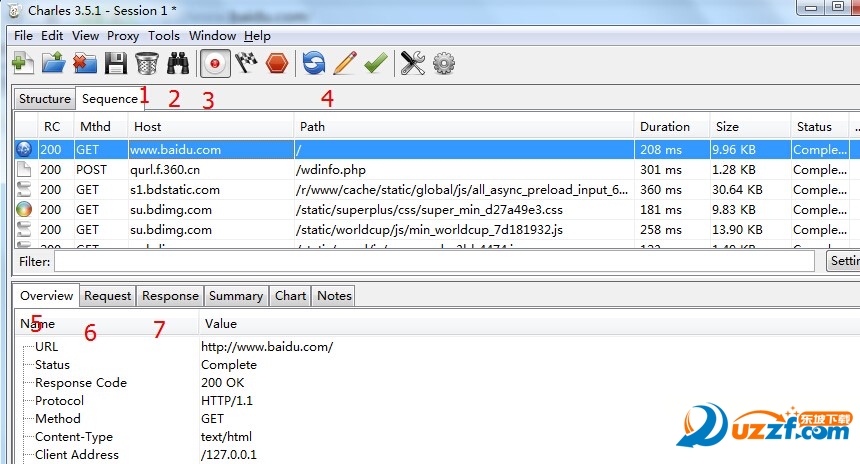Open the Request tab

108,296
